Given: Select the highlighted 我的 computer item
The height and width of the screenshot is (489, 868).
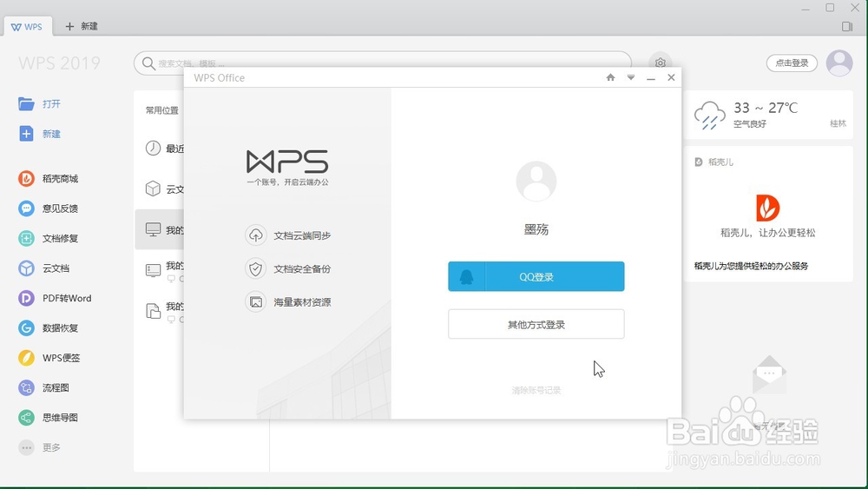Looking at the screenshot, I should (160, 229).
